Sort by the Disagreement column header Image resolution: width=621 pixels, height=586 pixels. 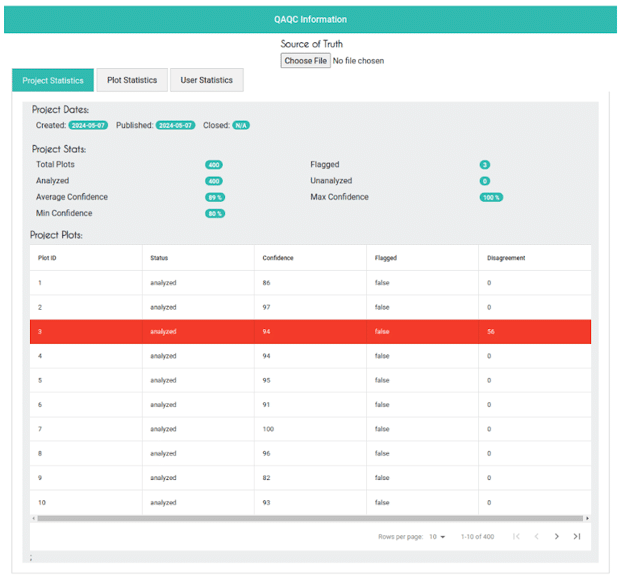(506, 258)
